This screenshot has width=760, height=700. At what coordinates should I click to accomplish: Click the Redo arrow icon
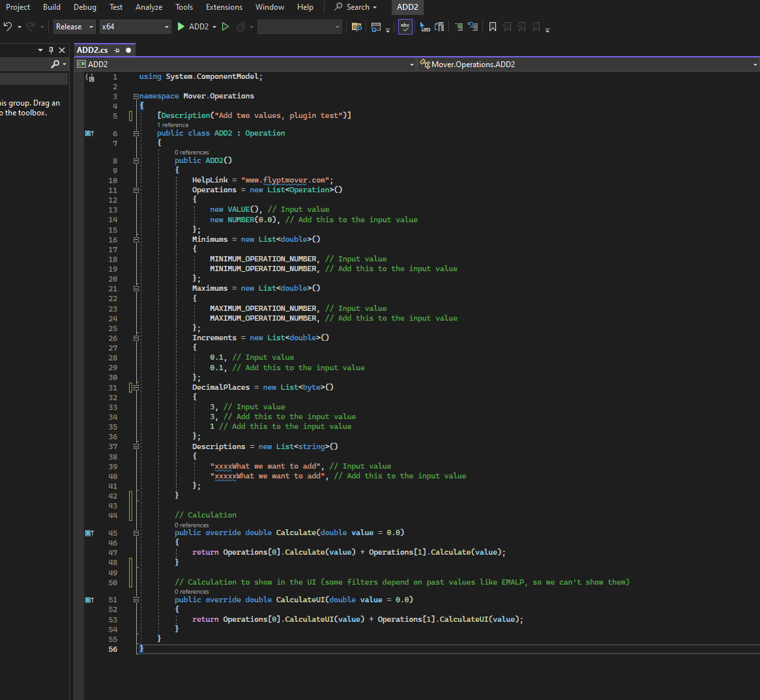(x=31, y=27)
